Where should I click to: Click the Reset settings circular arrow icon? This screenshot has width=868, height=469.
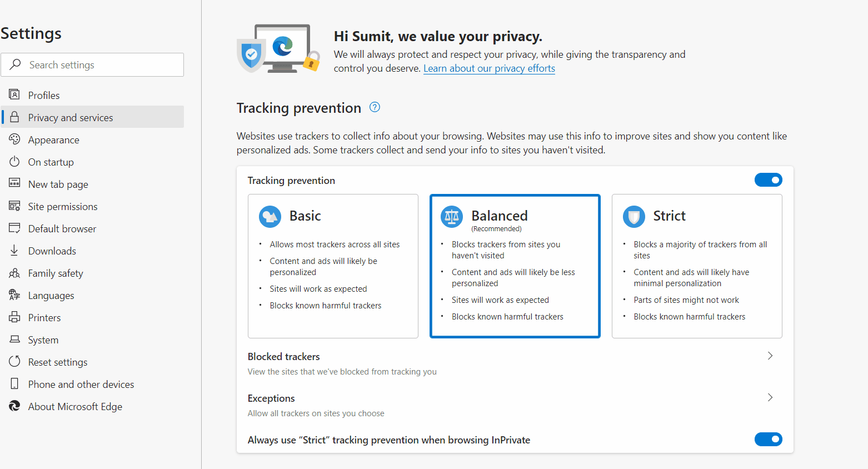[x=14, y=361]
